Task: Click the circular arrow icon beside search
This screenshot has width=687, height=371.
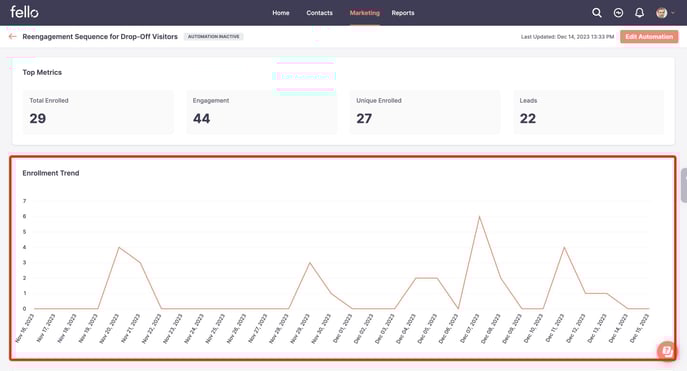Action: click(x=618, y=13)
